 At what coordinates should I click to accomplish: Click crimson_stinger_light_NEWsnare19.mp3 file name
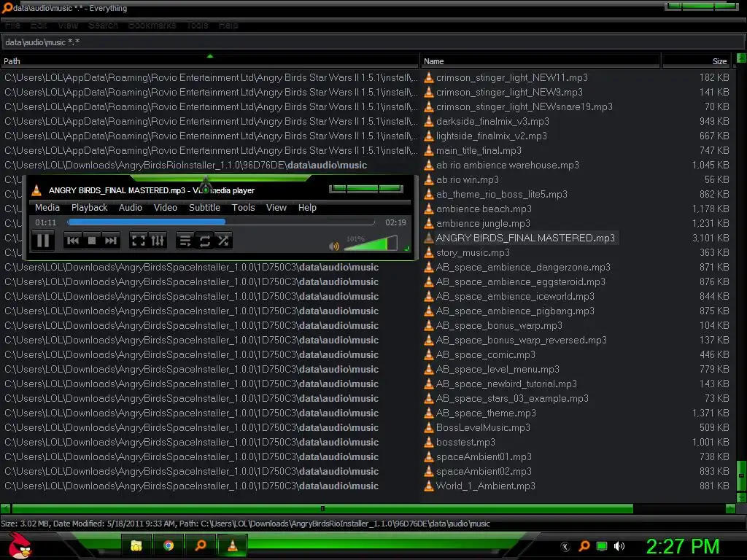click(x=524, y=106)
